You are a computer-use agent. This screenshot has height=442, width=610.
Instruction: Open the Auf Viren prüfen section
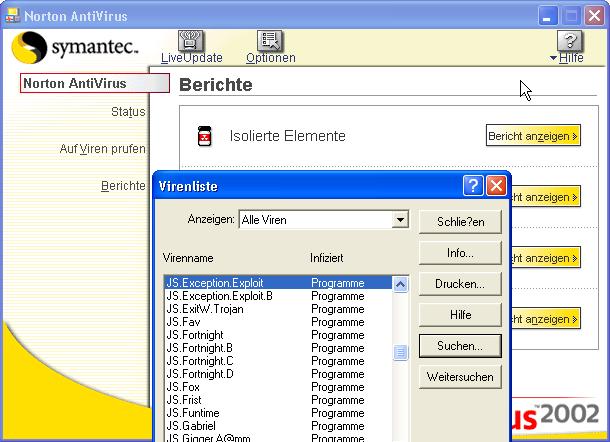(x=103, y=149)
